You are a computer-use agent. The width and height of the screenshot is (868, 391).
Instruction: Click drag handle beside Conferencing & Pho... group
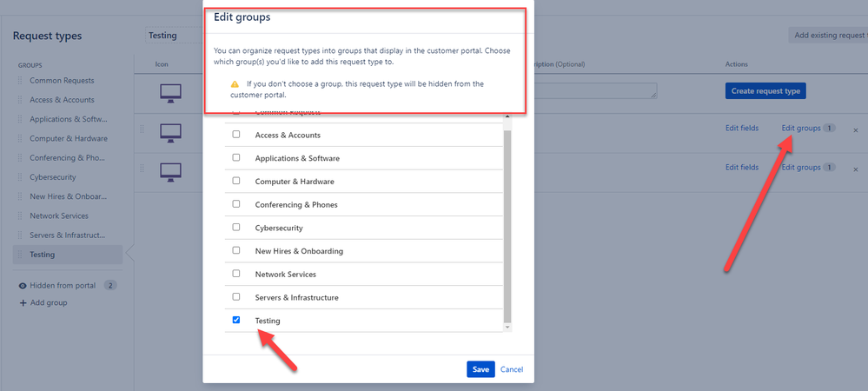click(x=21, y=158)
